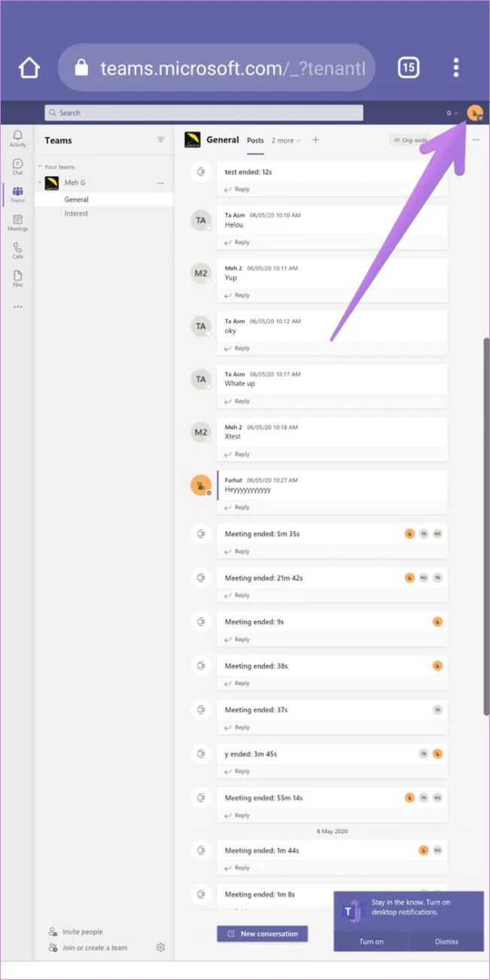Reply to the Heyyyyyyyyyyy message
The width and height of the screenshot is (490, 980).
[x=237, y=507]
